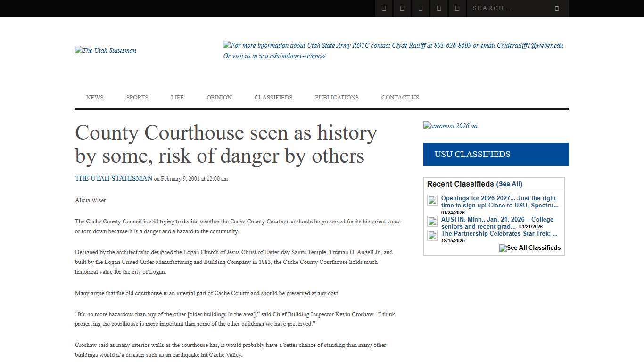Open the OPINION section
This screenshot has height=362, width=644.
tap(219, 98)
